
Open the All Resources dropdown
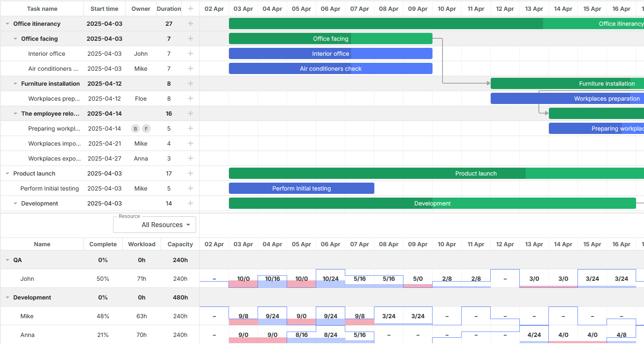pyautogui.click(x=154, y=225)
